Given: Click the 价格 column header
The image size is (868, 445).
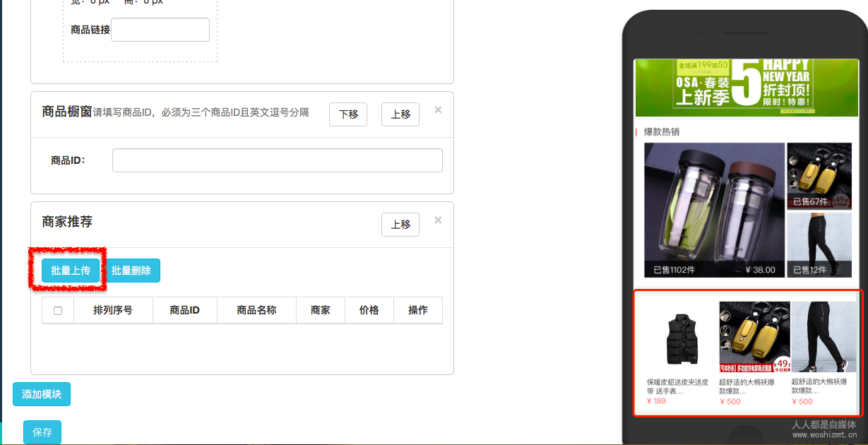Looking at the screenshot, I should 369,310.
